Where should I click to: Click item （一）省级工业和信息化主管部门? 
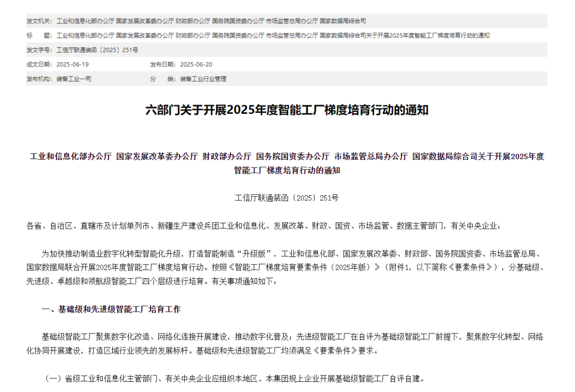click(234, 379)
